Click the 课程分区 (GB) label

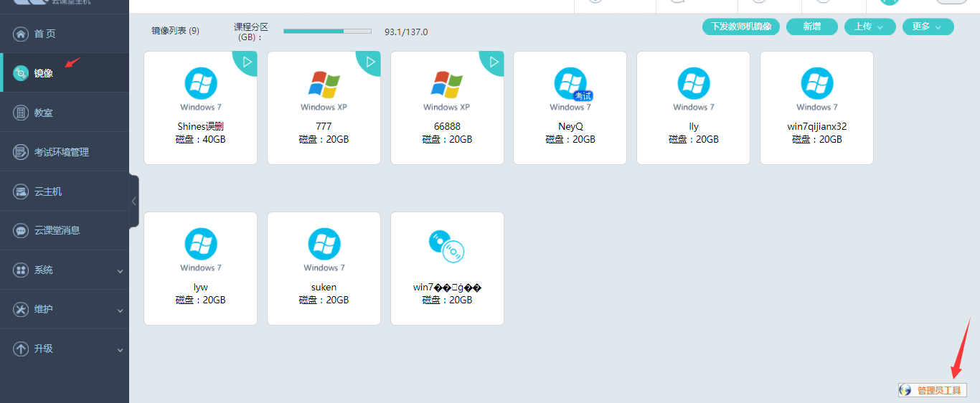point(251,32)
